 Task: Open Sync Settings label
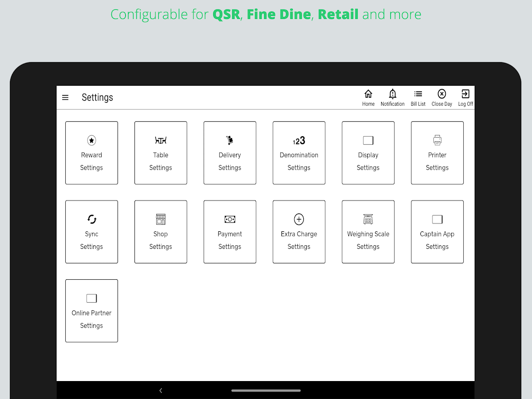tap(92, 240)
